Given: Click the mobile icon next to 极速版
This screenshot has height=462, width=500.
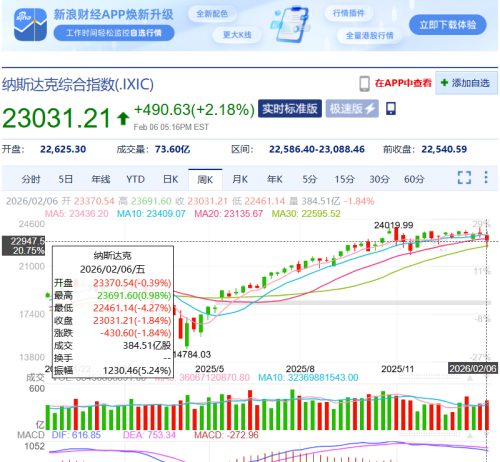Looking at the screenshot, I should [x=391, y=109].
